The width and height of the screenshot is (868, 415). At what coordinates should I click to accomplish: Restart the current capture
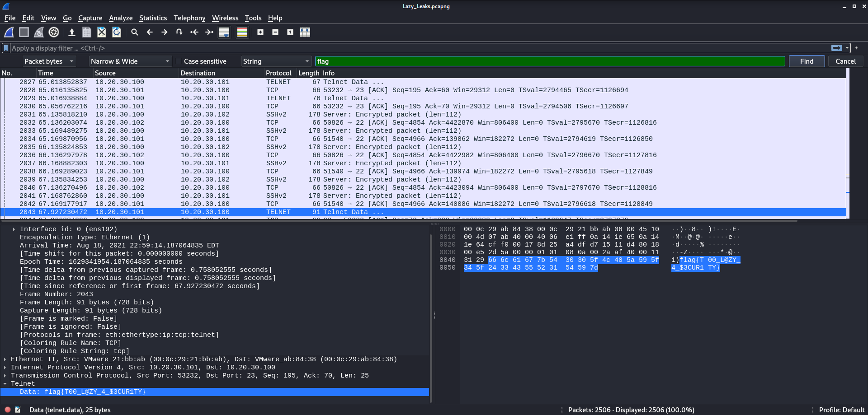[39, 32]
